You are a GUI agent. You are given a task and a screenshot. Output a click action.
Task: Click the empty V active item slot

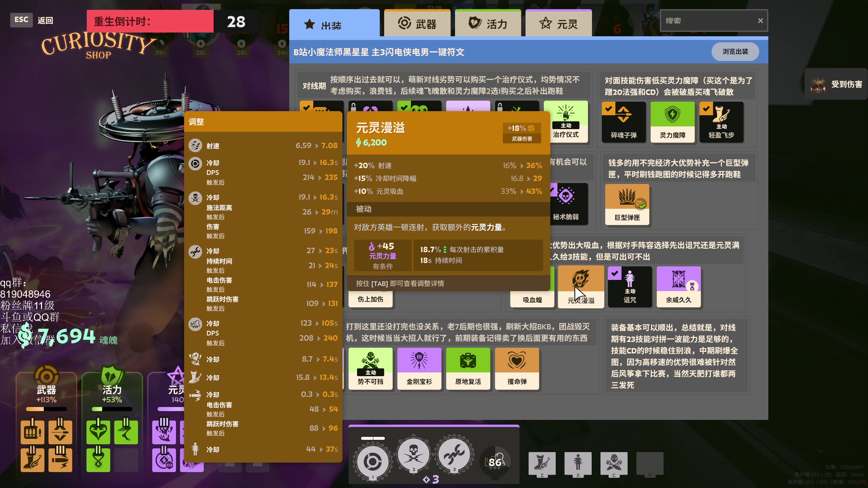tap(650, 464)
